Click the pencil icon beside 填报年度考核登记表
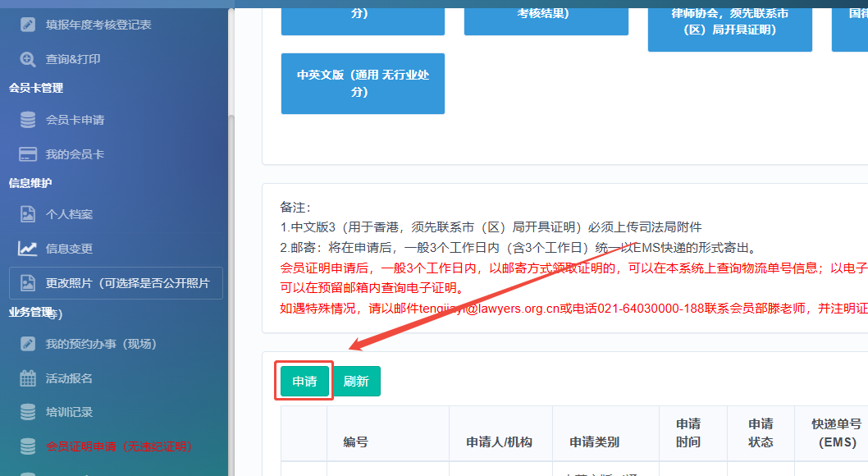Screen dimensions: 868x476 click(28, 25)
